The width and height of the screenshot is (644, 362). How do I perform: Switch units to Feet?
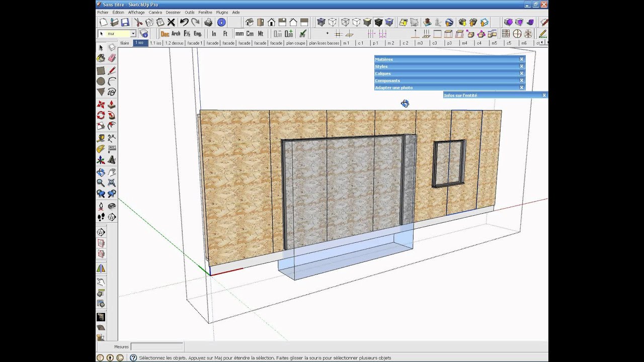click(x=225, y=34)
